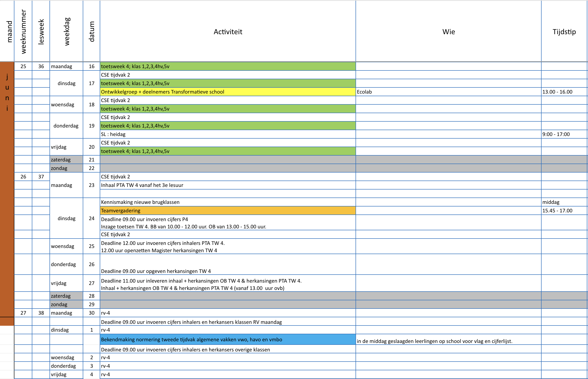Select the yellow 'Ontwikkelgroep + deelnemers Transformatieve school' cell

pyautogui.click(x=228, y=92)
